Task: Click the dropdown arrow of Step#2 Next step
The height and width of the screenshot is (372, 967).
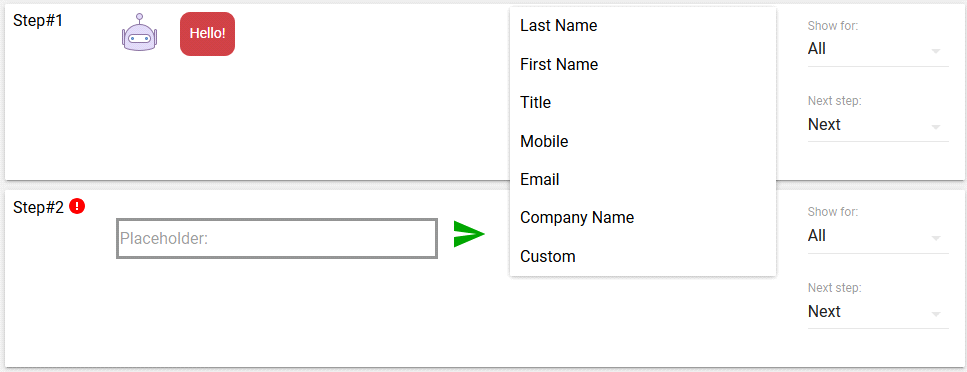Action: click(x=936, y=314)
